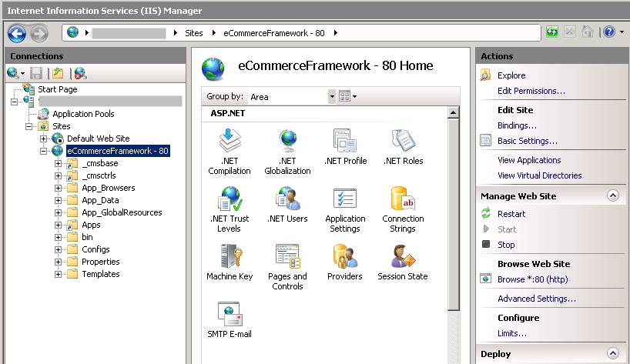
Task: Select Application Pools in the tree
Action: [x=83, y=114]
